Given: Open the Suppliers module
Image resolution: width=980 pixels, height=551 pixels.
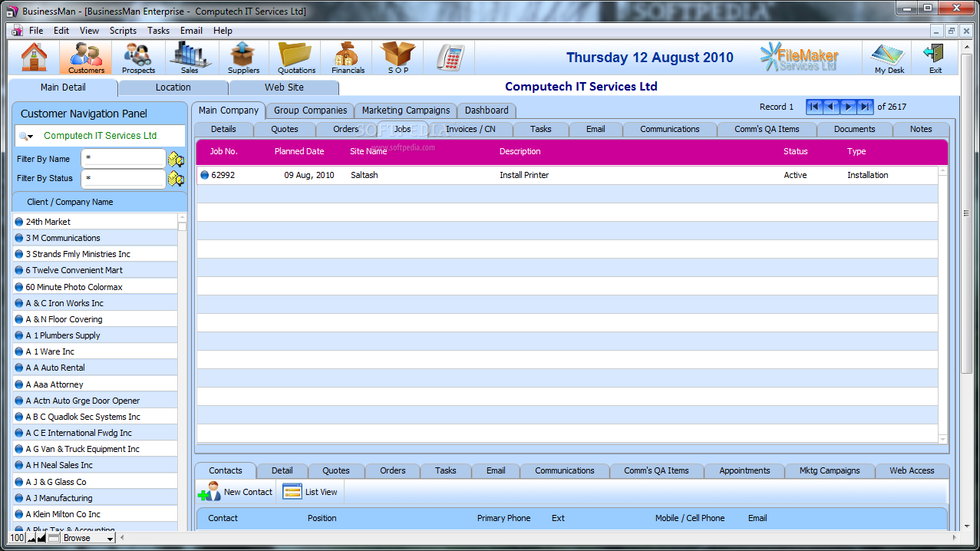Looking at the screenshot, I should click(x=243, y=58).
